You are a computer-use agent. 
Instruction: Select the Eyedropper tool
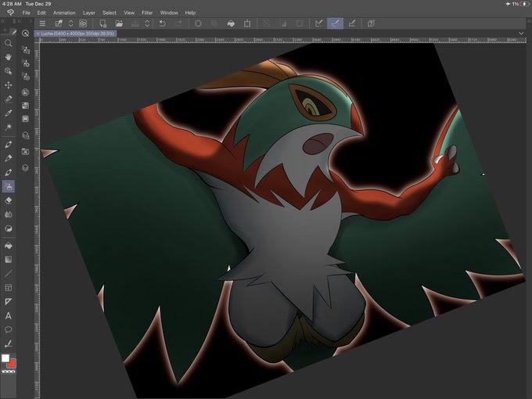(8, 113)
